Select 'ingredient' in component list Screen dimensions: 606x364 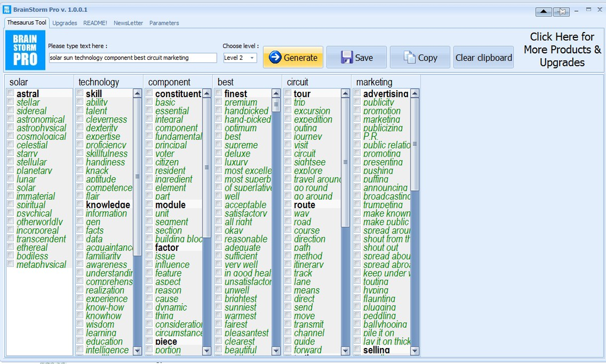tap(174, 179)
